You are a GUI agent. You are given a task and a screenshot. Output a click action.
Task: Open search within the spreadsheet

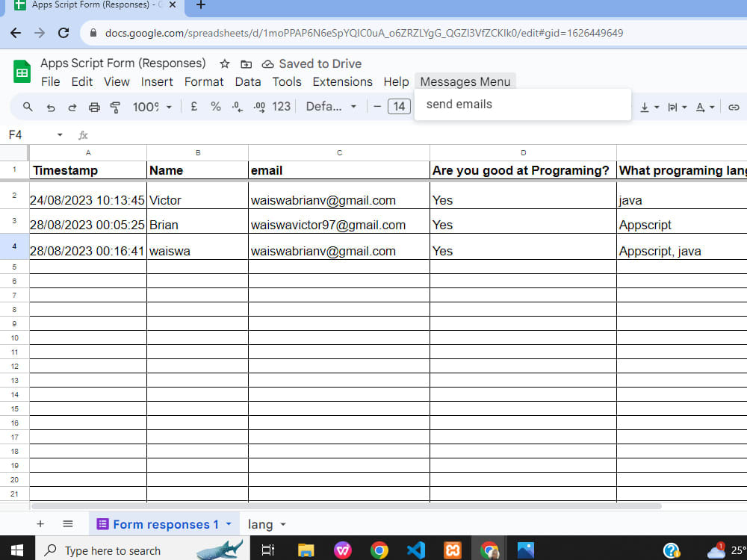27,106
